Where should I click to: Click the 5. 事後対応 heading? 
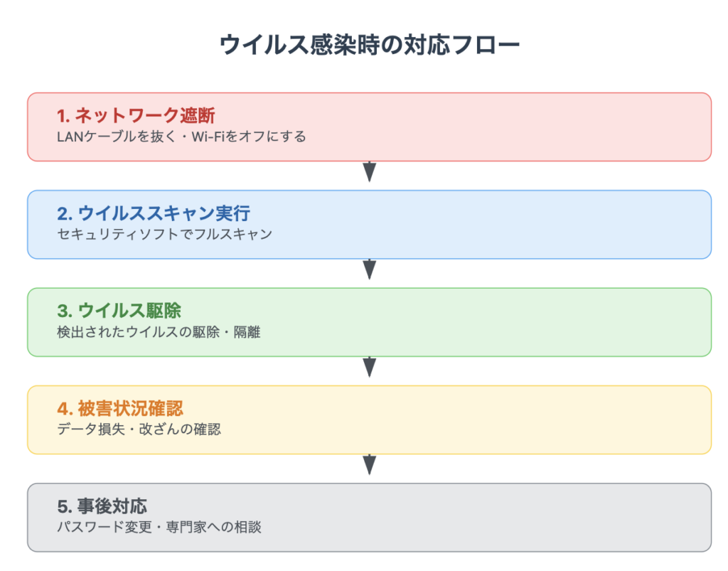[x=102, y=506]
